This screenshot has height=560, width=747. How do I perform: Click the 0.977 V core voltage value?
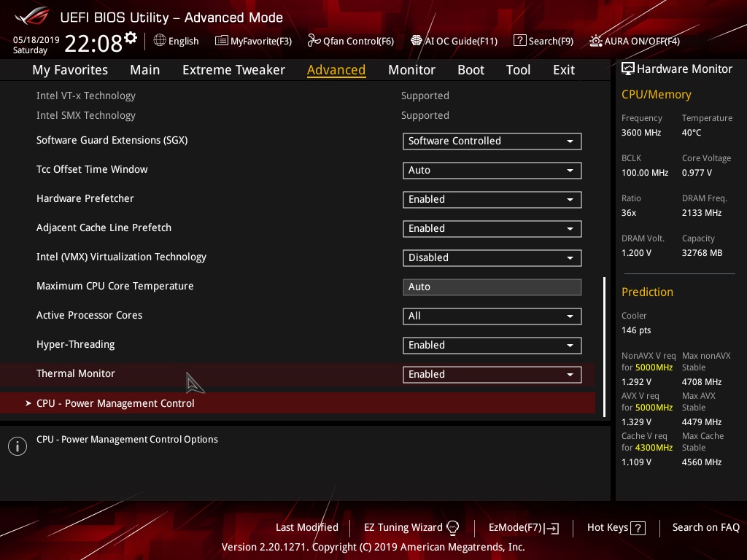(697, 172)
